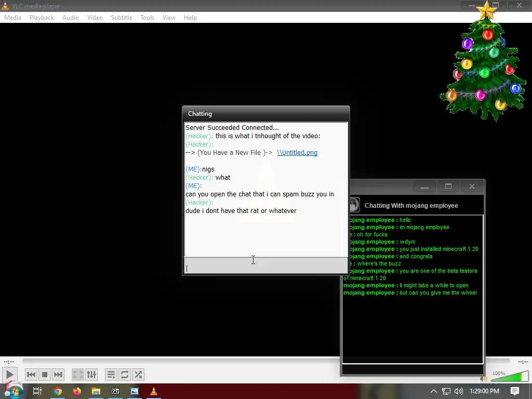532x399 pixels.
Task: Open the window app icon beside 7-Zip
Action: click(x=135, y=391)
